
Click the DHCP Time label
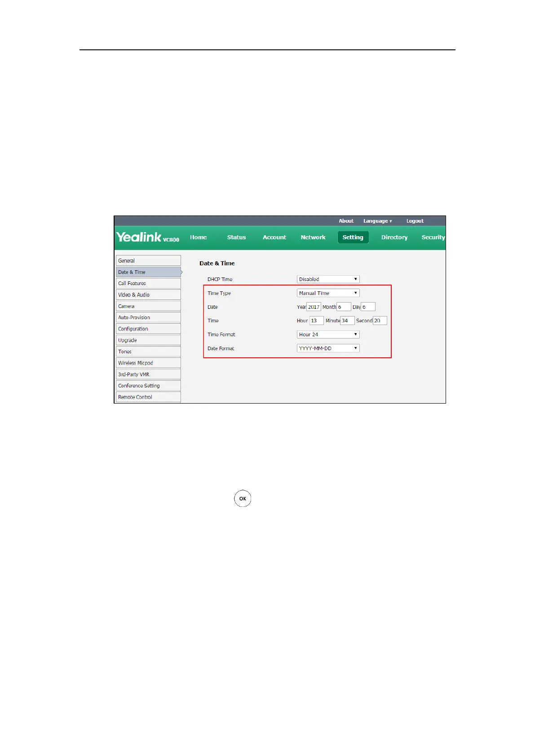point(220,279)
